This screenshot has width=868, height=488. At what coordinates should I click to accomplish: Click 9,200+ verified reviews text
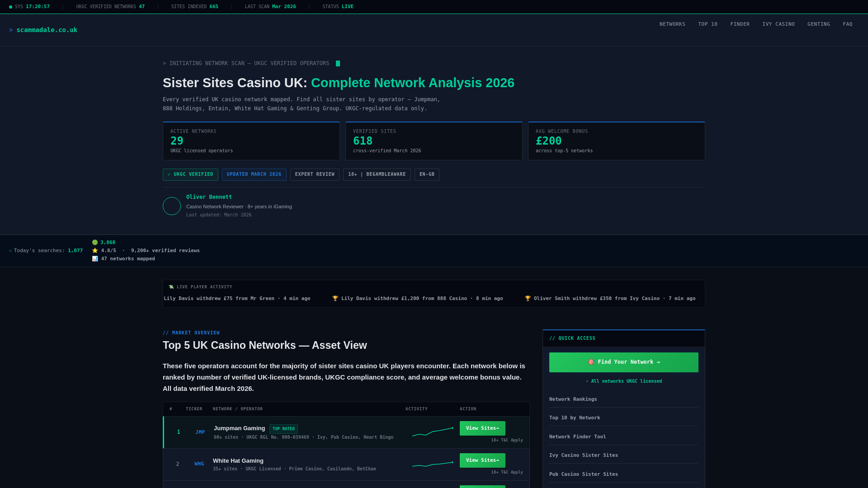(165, 251)
